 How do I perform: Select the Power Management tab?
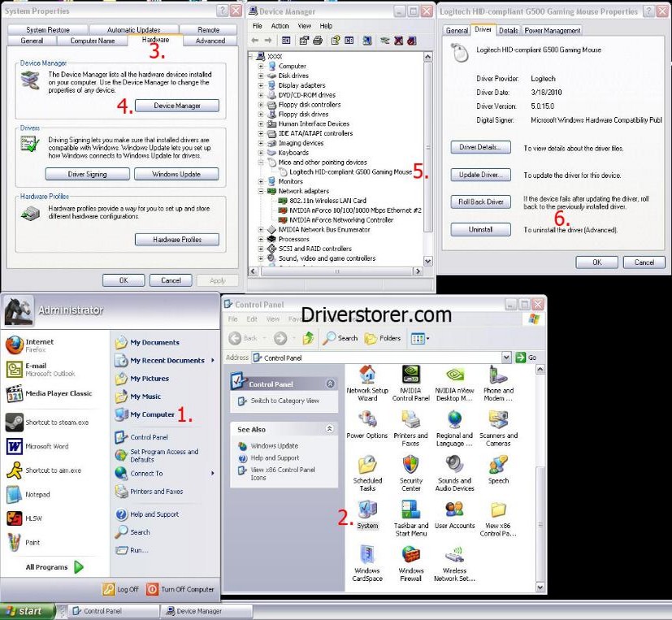click(x=552, y=30)
